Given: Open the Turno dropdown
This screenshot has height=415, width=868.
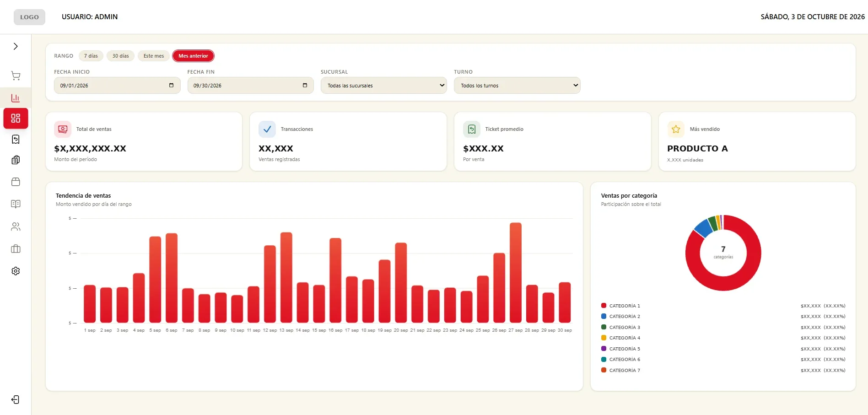Looking at the screenshot, I should pyautogui.click(x=517, y=86).
